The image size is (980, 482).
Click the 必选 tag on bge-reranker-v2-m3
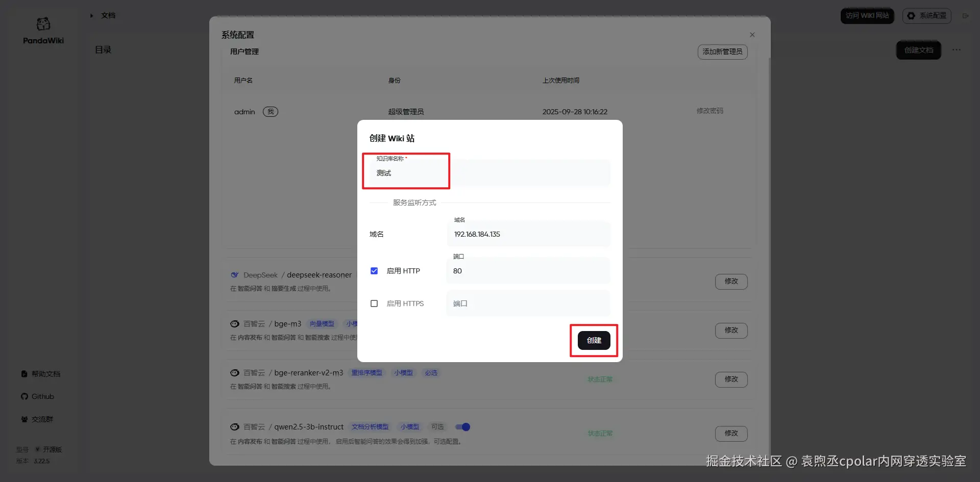(x=431, y=373)
